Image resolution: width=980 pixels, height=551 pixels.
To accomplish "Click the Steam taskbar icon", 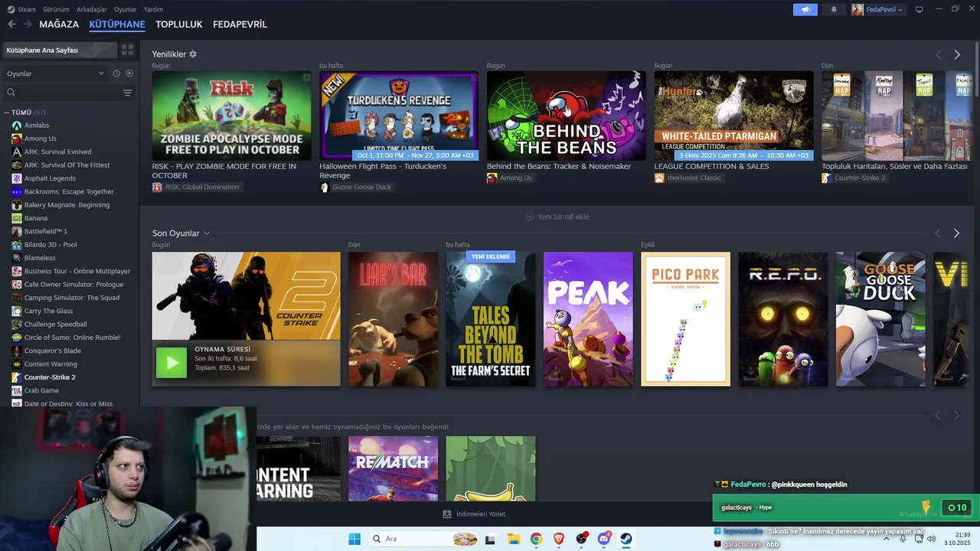I will 626,539.
